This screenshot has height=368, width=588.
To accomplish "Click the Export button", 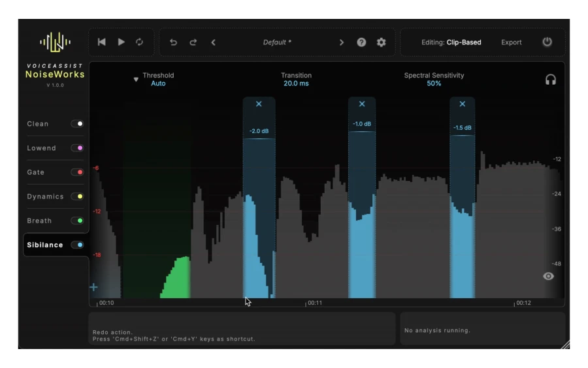I will click(511, 42).
